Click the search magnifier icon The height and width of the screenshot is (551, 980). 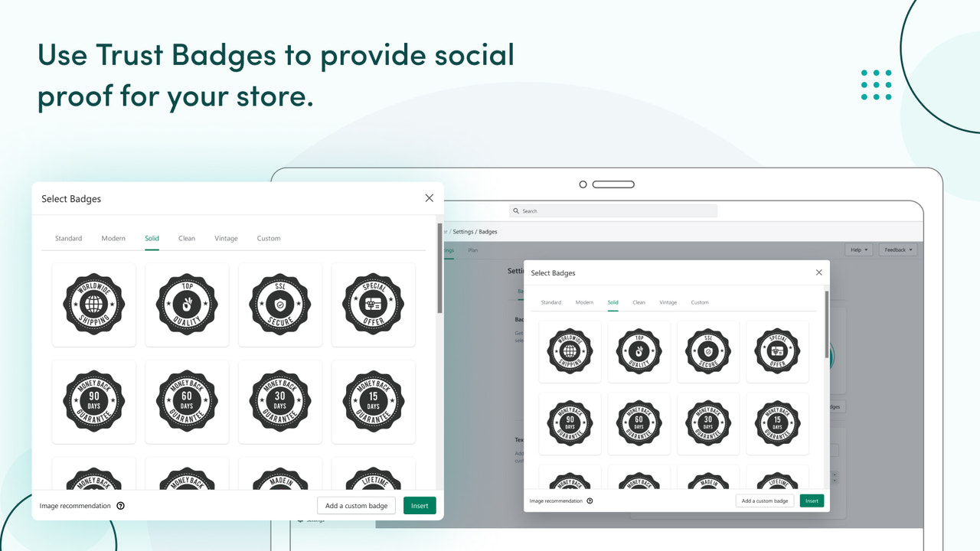tap(518, 210)
